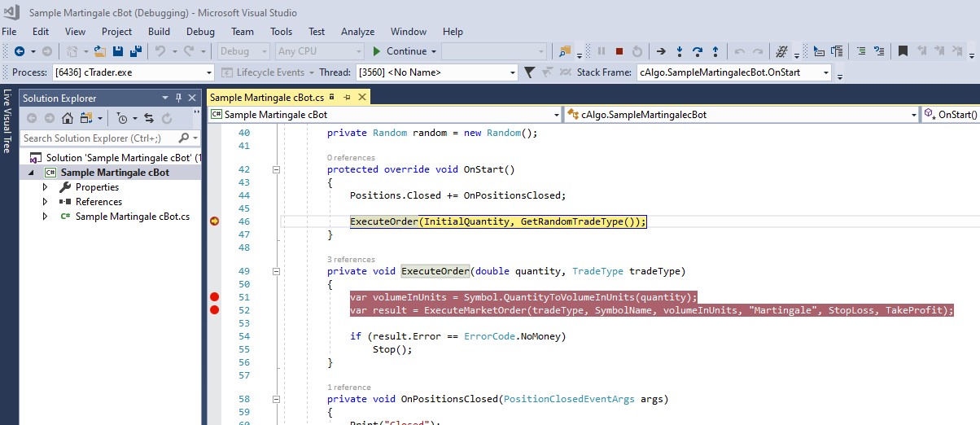Click the Step Into icon
980x425 pixels.
tap(680, 51)
